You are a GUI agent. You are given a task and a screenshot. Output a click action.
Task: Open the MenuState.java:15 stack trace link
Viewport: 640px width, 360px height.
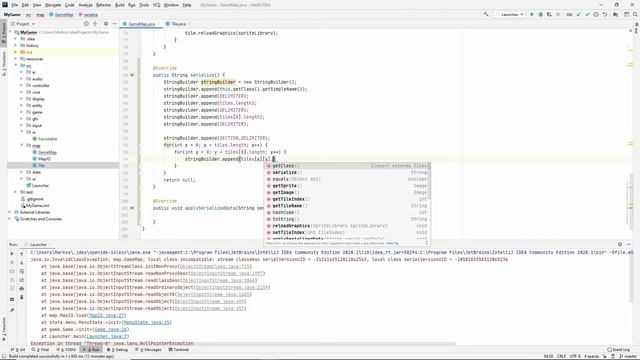[x=146, y=322]
